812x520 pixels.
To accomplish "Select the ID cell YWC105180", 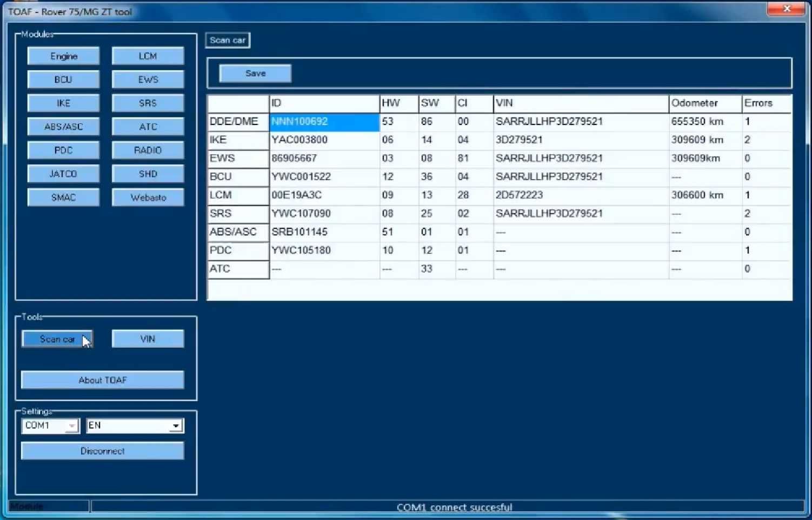I will point(324,251).
